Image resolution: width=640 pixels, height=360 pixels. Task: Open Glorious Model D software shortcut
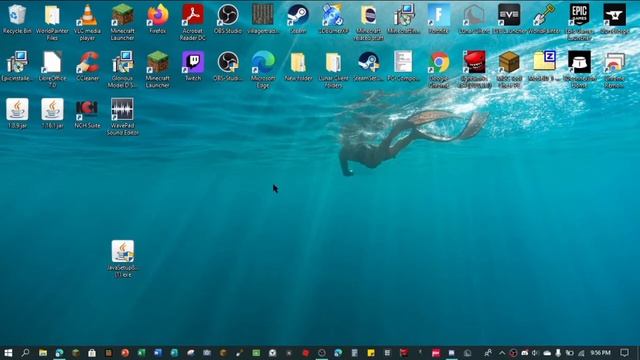122,70
